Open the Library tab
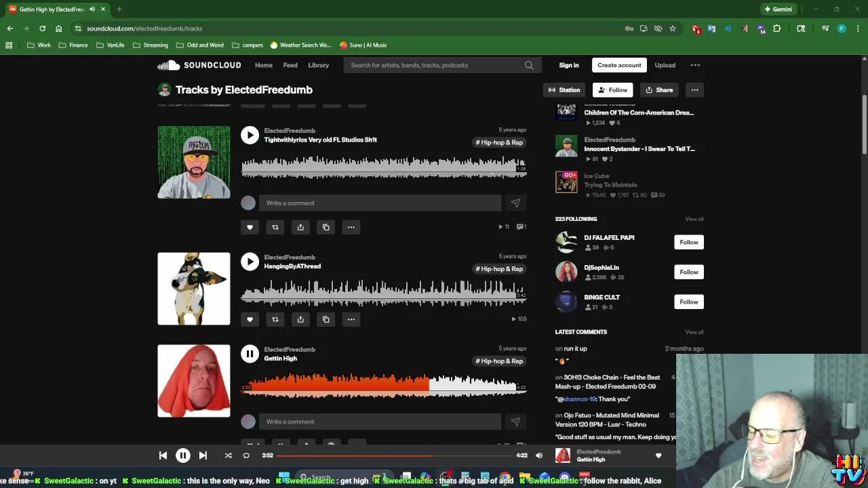 pos(318,65)
